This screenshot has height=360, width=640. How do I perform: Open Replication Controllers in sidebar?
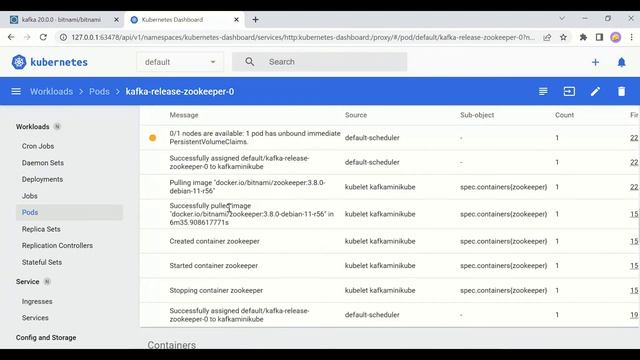click(57, 245)
